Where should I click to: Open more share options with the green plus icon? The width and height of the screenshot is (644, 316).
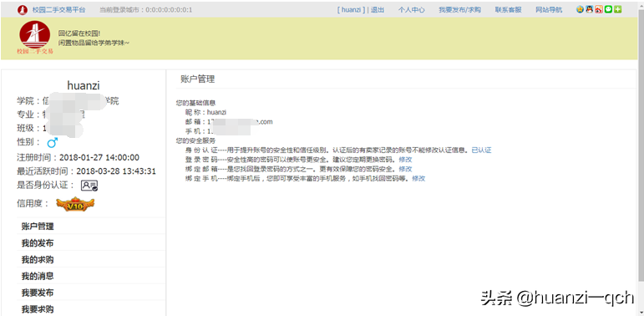(618, 9)
